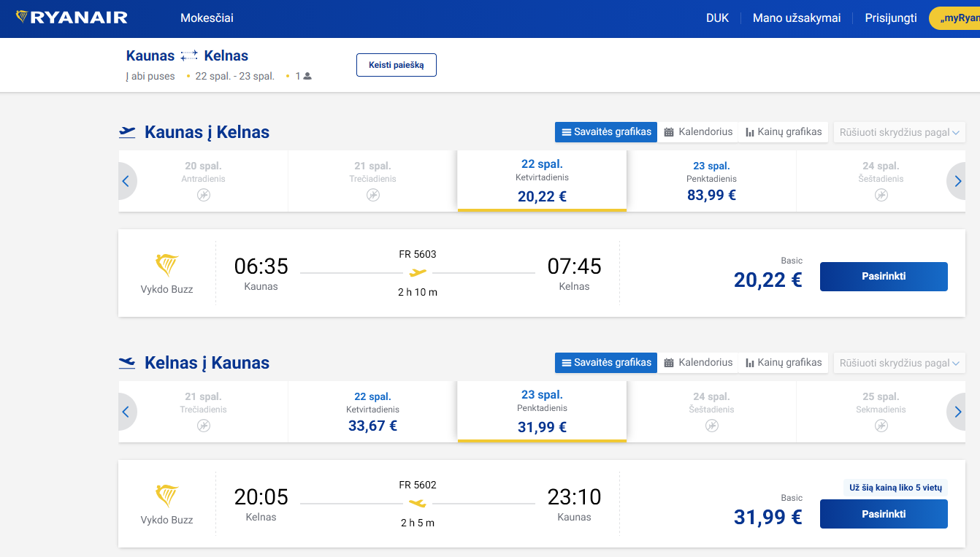
Task: Open Kainų grafikas in Kaunas į Kelnas section
Action: pos(784,132)
